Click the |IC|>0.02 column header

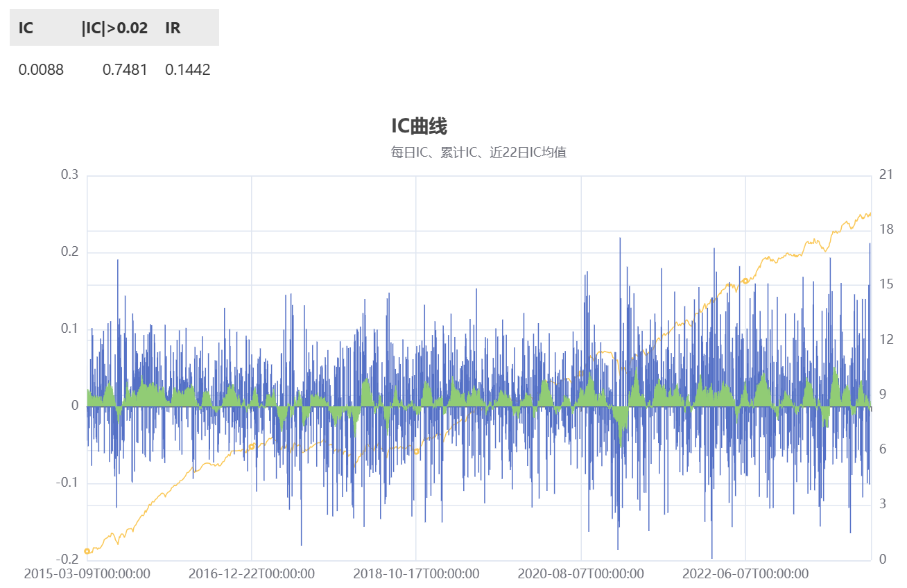114,28
